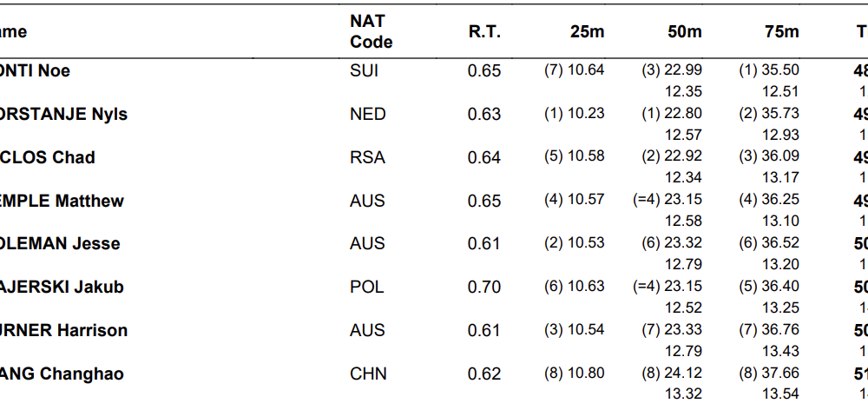The width and height of the screenshot is (868, 410).
Task: Select the NED nation code
Action: click(x=367, y=115)
